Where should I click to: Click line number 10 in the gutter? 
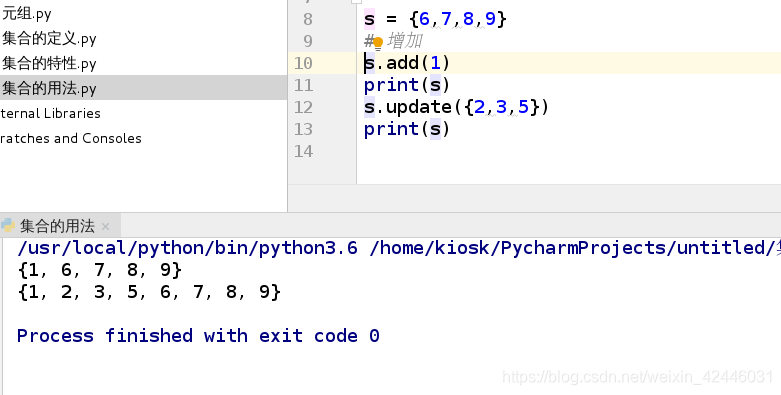[303, 63]
